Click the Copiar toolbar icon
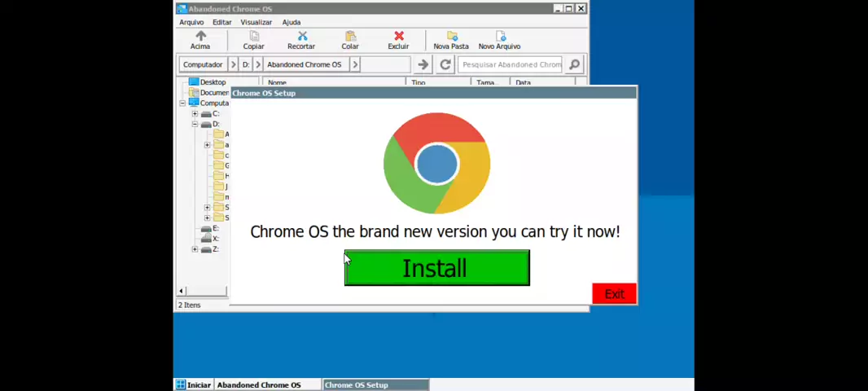Viewport: 868px width, 391px height. (254, 36)
